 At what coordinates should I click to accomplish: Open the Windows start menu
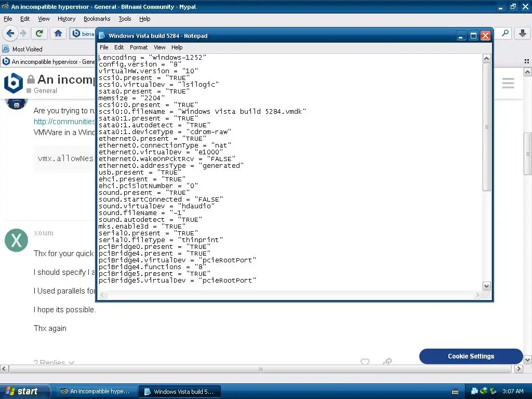coord(24,391)
